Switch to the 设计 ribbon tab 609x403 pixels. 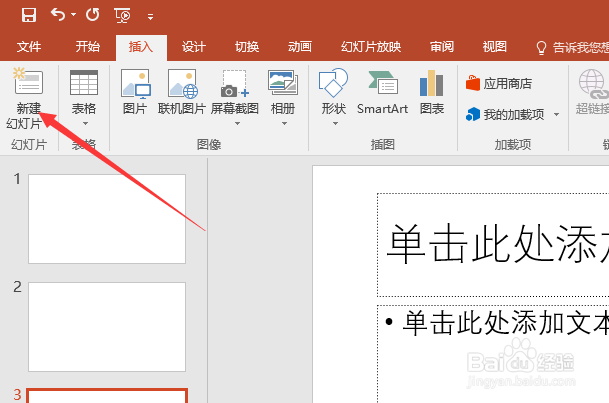pos(193,47)
